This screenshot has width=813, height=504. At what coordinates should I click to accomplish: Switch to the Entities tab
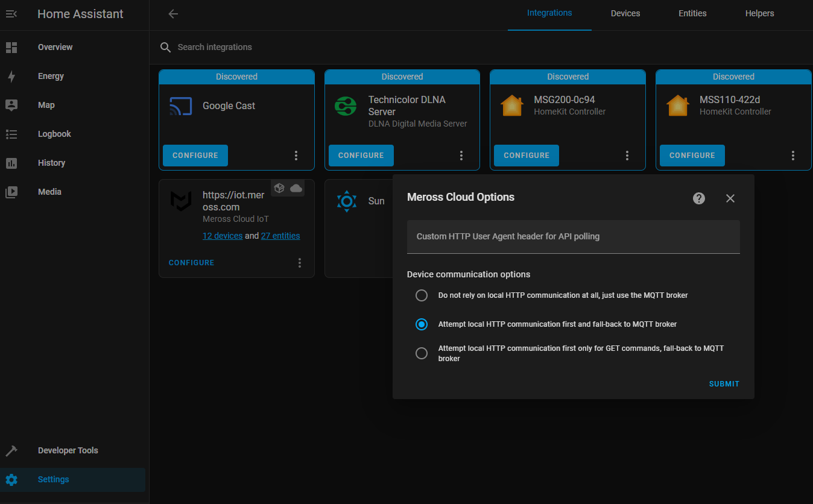[692, 13]
